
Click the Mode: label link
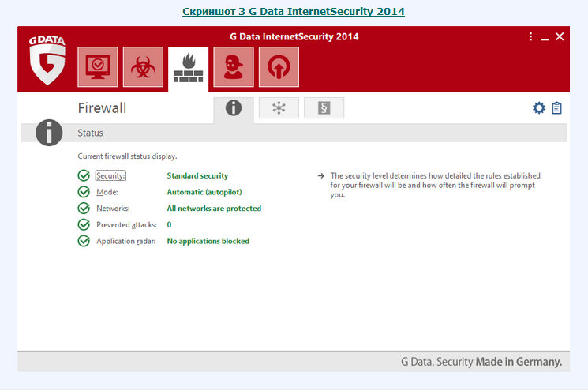[107, 192]
